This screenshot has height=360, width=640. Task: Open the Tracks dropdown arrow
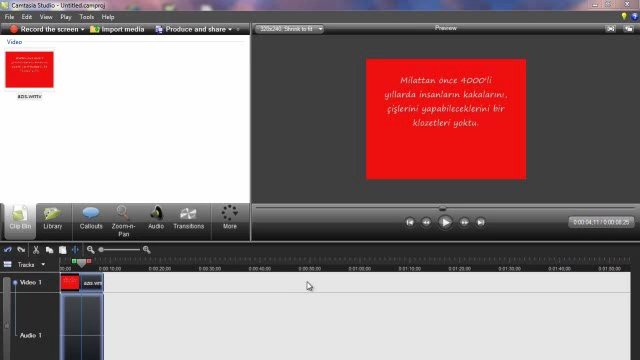pyautogui.click(x=43, y=264)
